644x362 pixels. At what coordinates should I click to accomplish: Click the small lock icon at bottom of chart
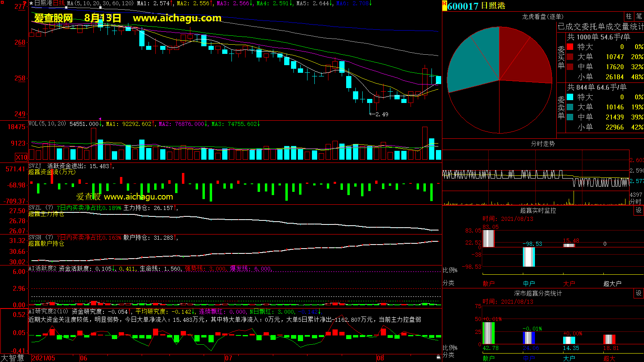[438, 357]
